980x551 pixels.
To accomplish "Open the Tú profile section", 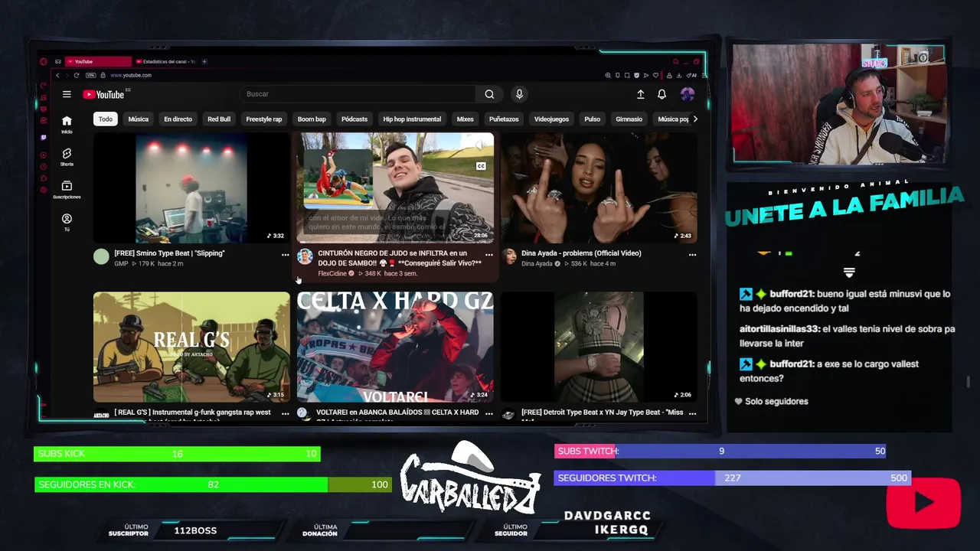I will point(67,222).
